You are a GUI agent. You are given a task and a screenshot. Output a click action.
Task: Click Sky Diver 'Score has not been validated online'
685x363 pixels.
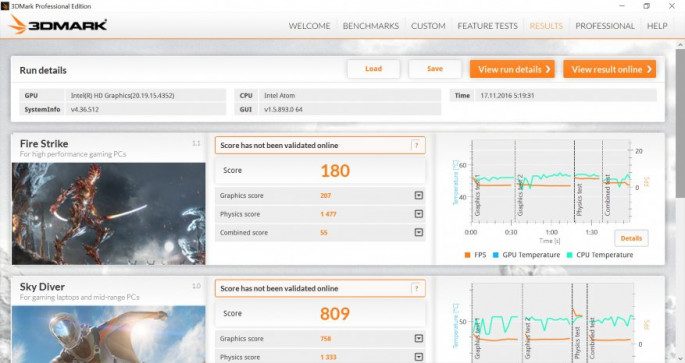(279, 288)
